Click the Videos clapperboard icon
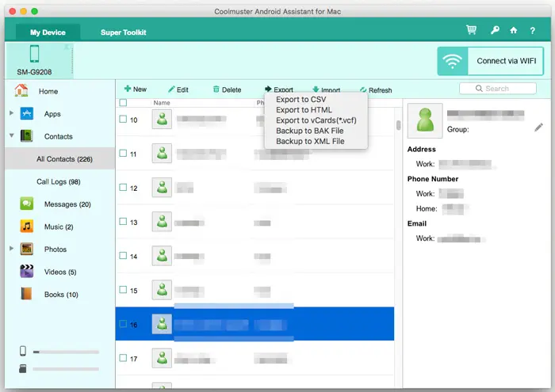 [26, 272]
